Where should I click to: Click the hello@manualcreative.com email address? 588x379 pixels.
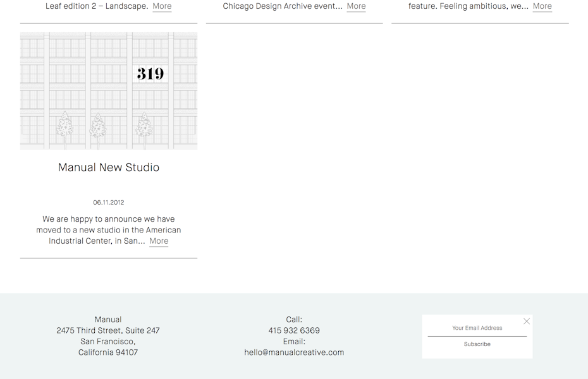tap(294, 352)
